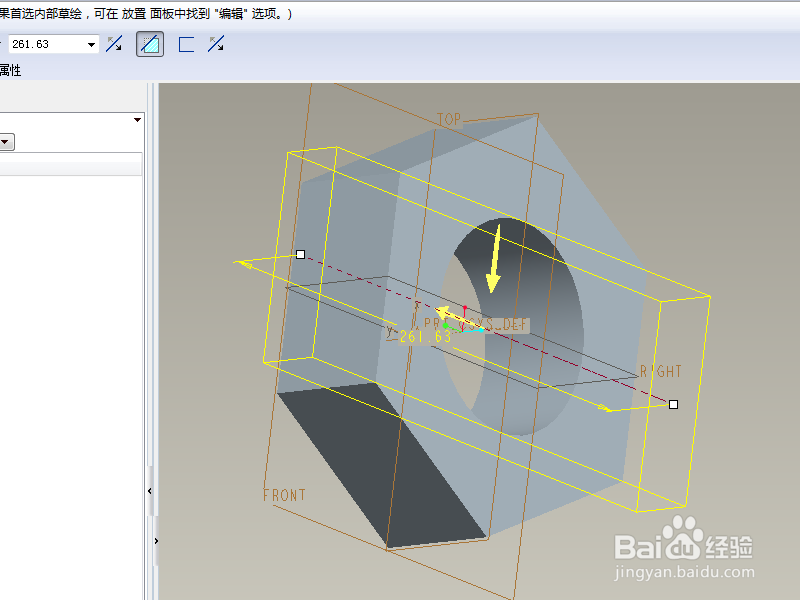
Task: Collapse the left panel with the left arrow
Action: (149, 491)
